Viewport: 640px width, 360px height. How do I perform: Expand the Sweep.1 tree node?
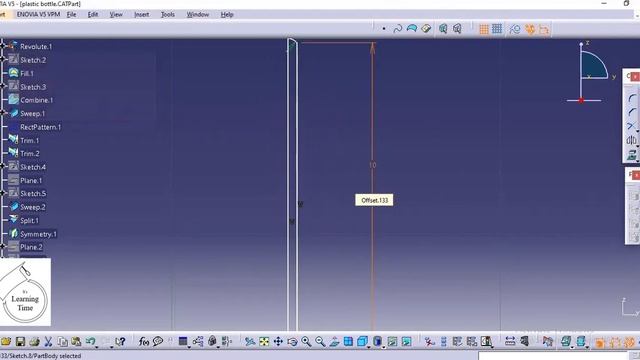(3, 113)
